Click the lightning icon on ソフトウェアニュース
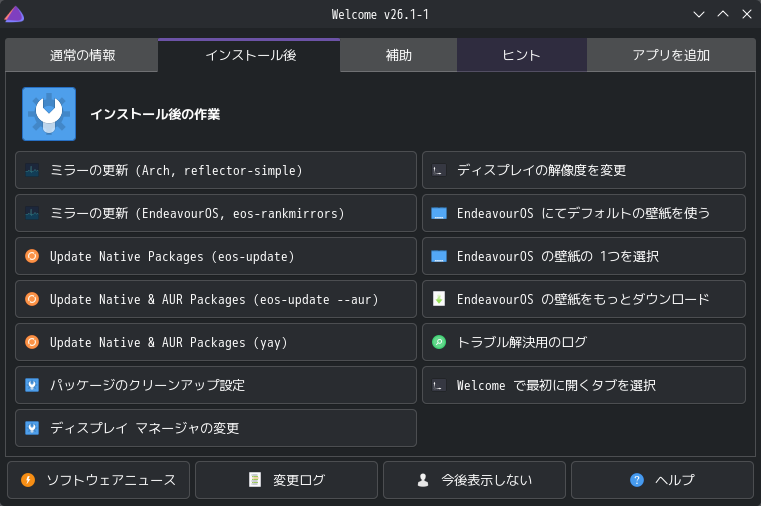Image resolution: width=761 pixels, height=506 pixels. click(28, 480)
